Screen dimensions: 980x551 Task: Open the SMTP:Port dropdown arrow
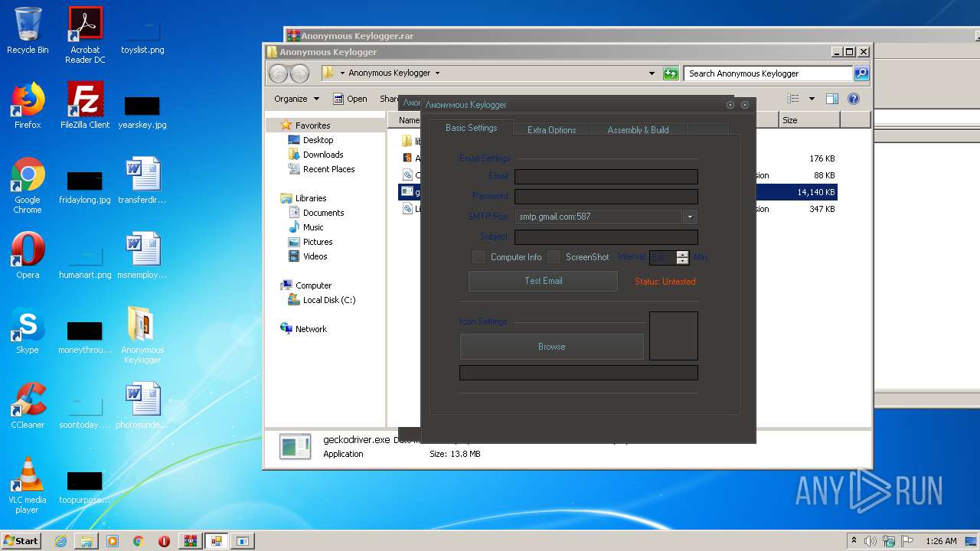pos(690,217)
